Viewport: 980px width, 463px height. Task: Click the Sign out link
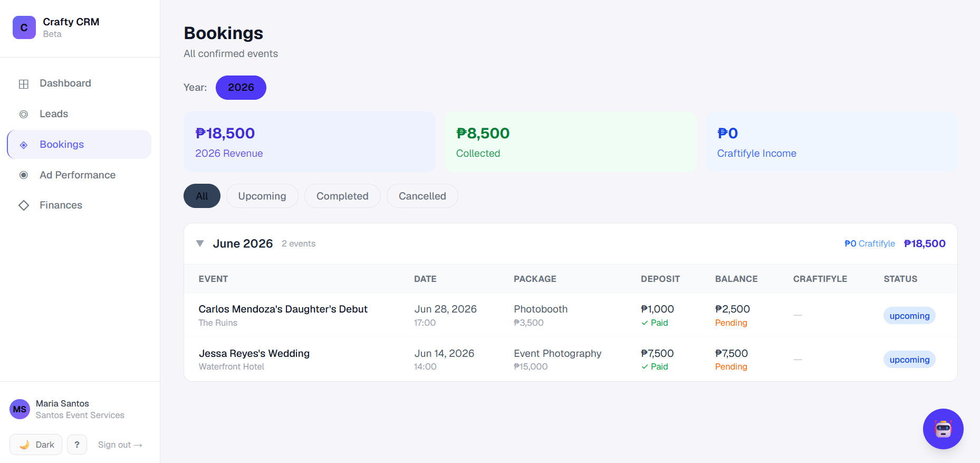tap(120, 445)
